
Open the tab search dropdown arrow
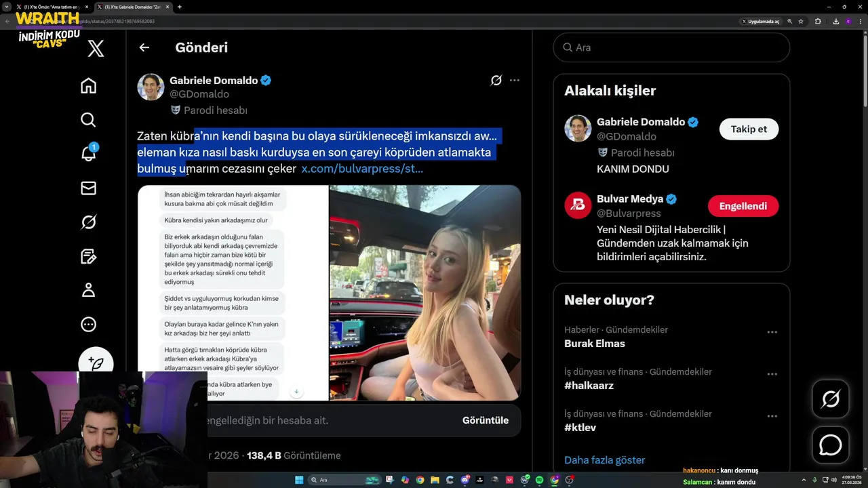(6, 7)
